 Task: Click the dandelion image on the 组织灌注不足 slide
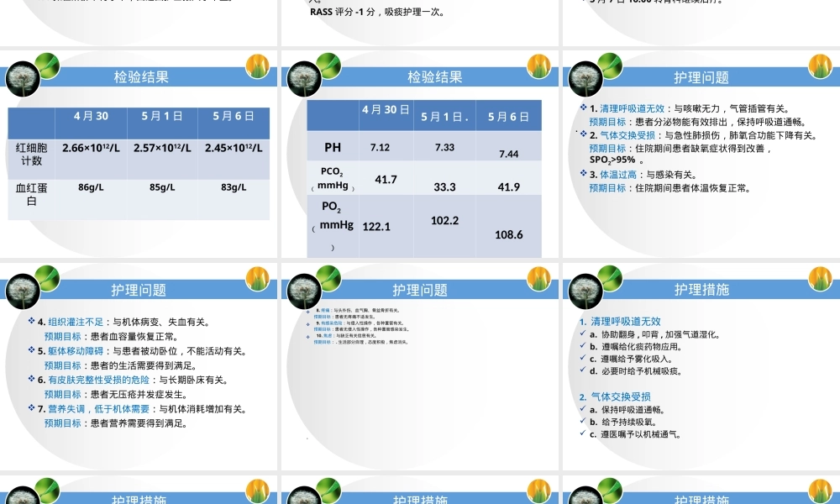click(23, 291)
